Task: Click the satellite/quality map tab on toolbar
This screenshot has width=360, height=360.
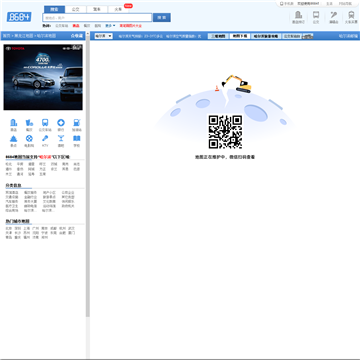Action: click(x=266, y=36)
